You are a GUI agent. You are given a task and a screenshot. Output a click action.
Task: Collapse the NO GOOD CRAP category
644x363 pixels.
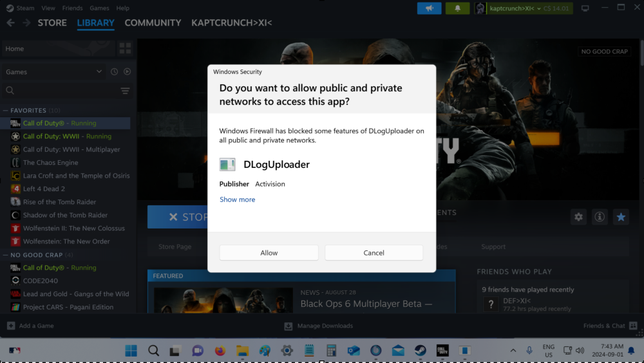point(5,255)
